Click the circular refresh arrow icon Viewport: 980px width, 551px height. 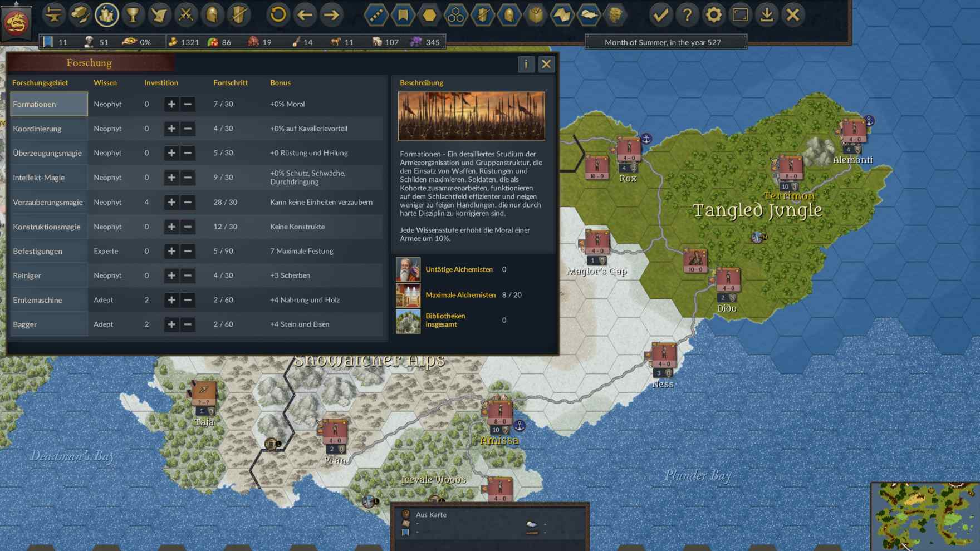pyautogui.click(x=278, y=15)
